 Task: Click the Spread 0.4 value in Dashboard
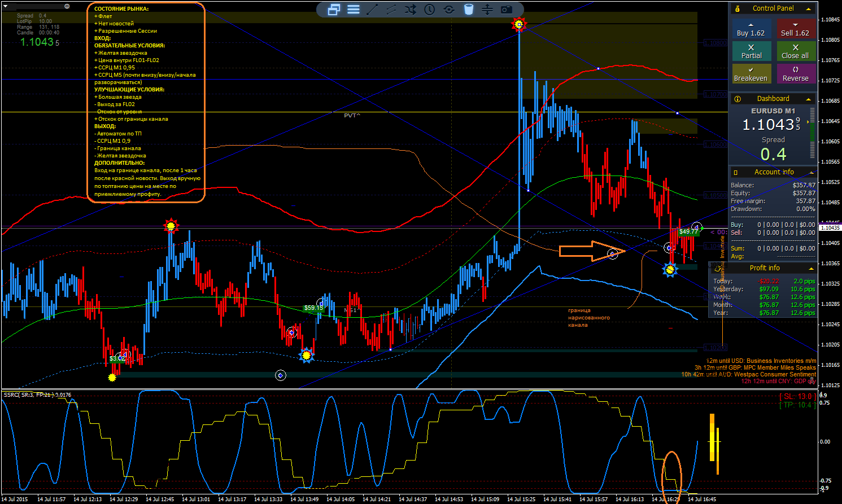pyautogui.click(x=773, y=154)
